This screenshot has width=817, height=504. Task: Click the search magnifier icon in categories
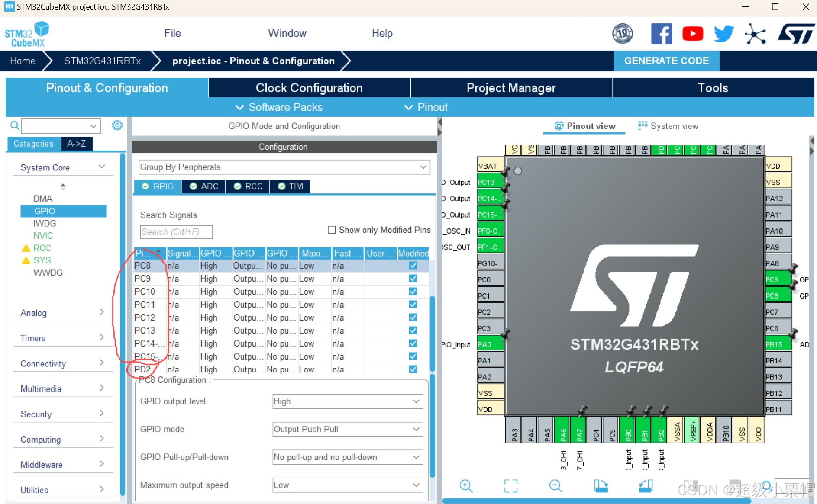pyautogui.click(x=15, y=125)
